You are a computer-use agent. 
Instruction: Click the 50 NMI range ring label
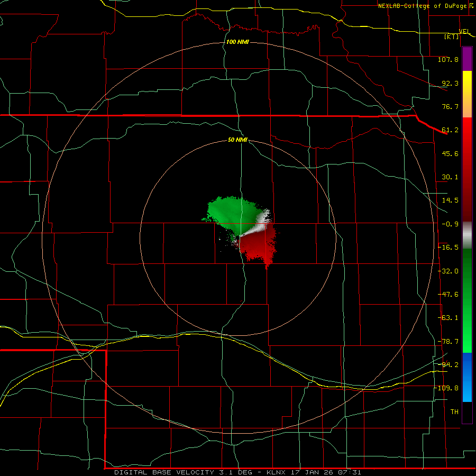tap(237, 140)
